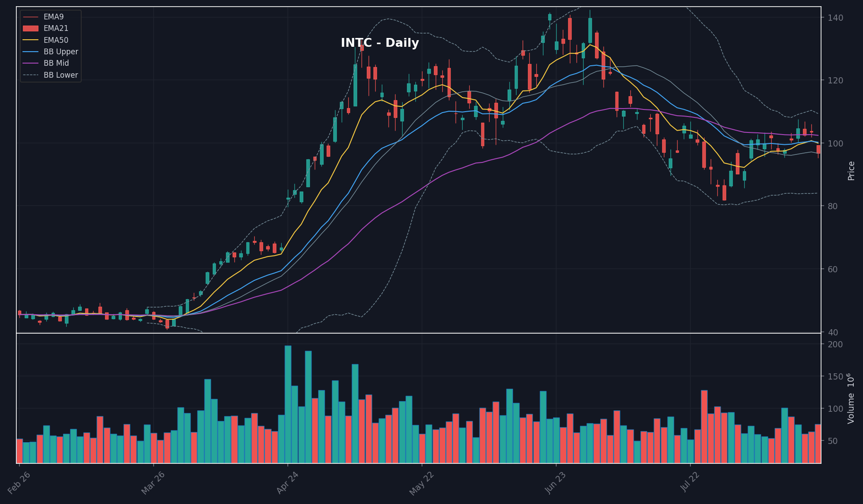The width and height of the screenshot is (863, 504).
Task: Click the yellow EMA50 legend line sample
Action: [x=30, y=40]
